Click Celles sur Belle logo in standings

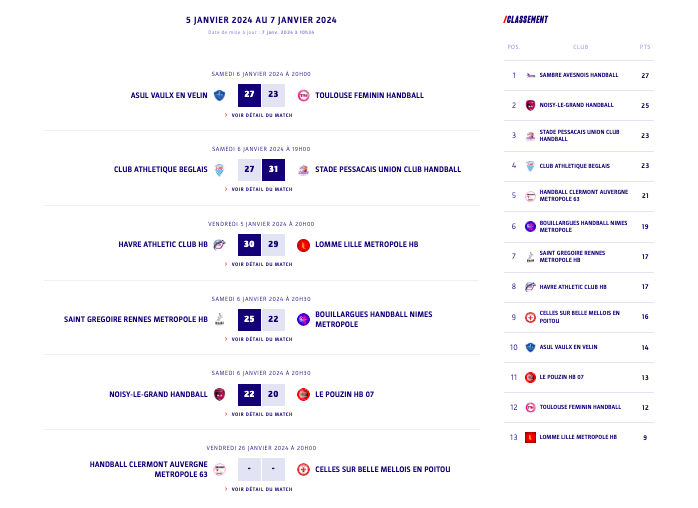pyautogui.click(x=530, y=317)
